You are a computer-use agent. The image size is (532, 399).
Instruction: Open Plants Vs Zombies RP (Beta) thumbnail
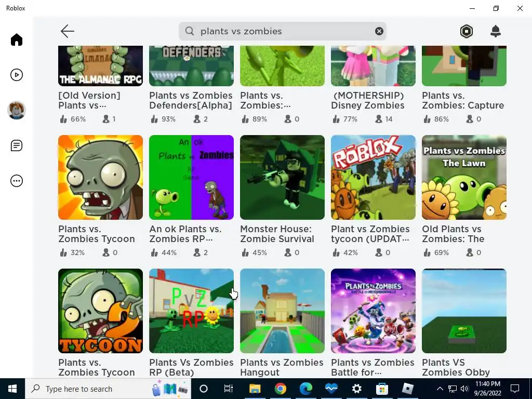pos(191,311)
